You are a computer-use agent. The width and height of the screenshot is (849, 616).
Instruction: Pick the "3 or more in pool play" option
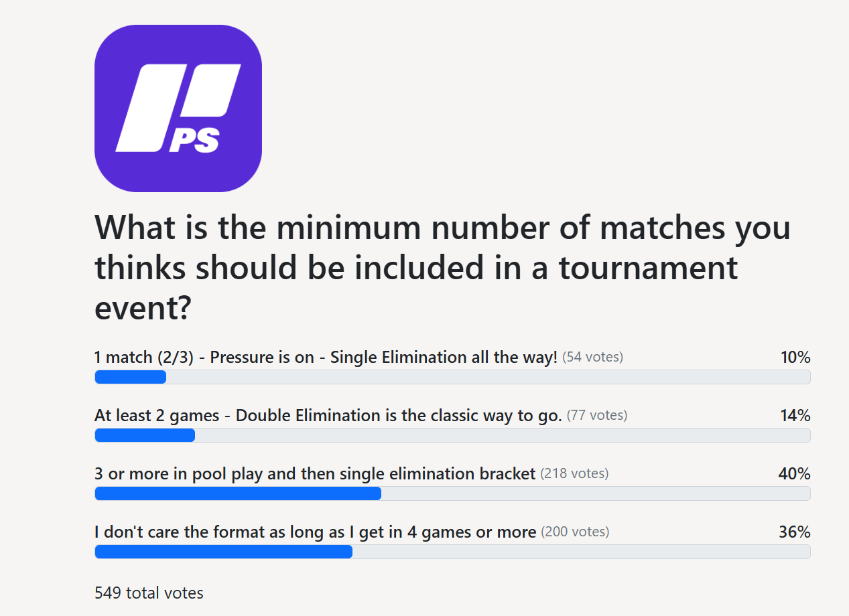tap(315, 474)
